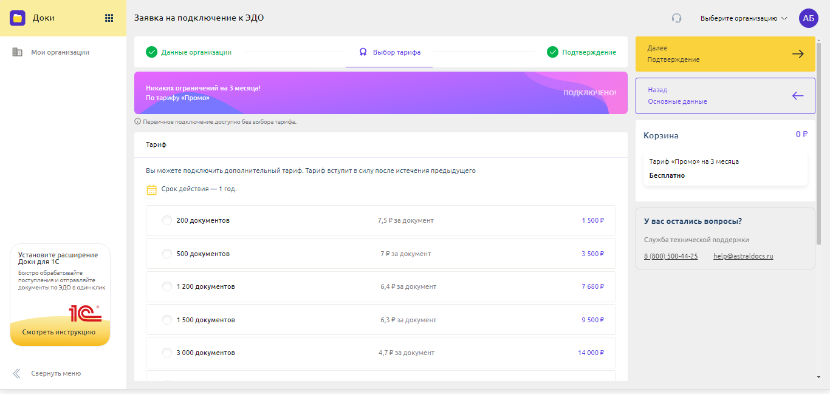The width and height of the screenshot is (830, 394).
Task: Click the Установите расширение Доки для 1С text
Action: pos(58,258)
